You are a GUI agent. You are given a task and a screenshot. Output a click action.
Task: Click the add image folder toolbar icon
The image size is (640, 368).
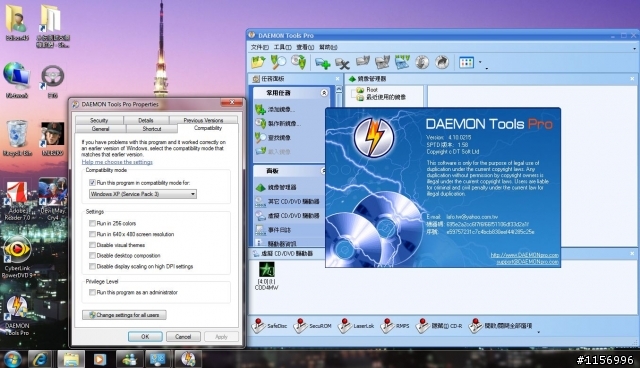(258, 62)
